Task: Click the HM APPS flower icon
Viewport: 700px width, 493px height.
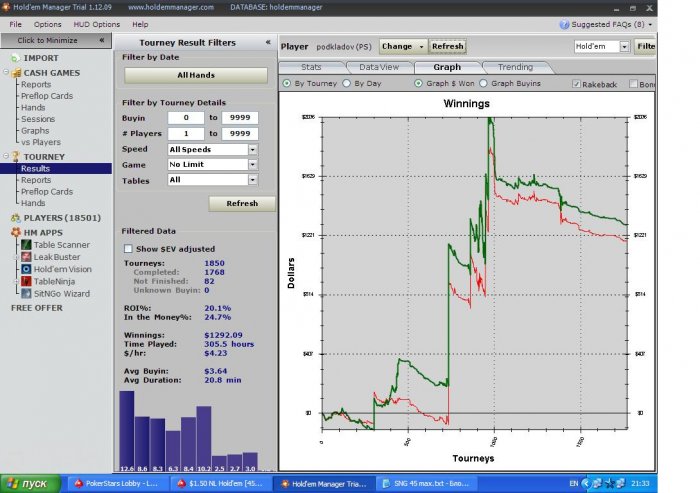Action: click(x=16, y=232)
